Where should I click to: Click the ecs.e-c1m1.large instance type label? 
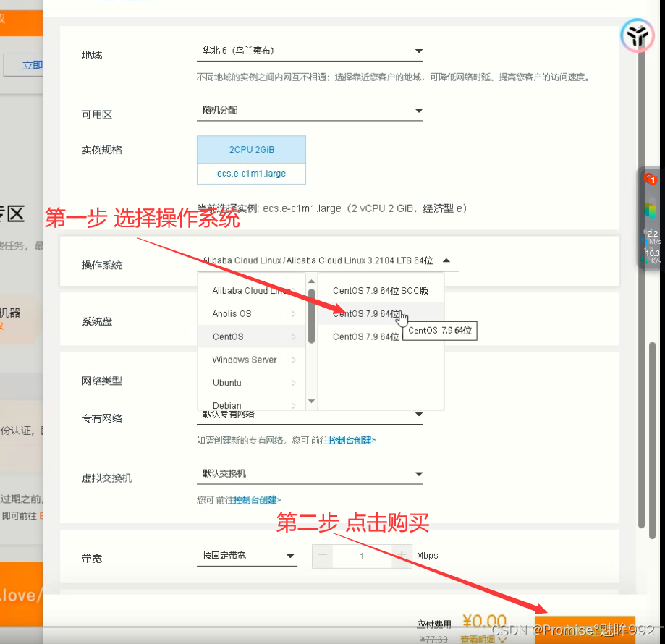252,174
